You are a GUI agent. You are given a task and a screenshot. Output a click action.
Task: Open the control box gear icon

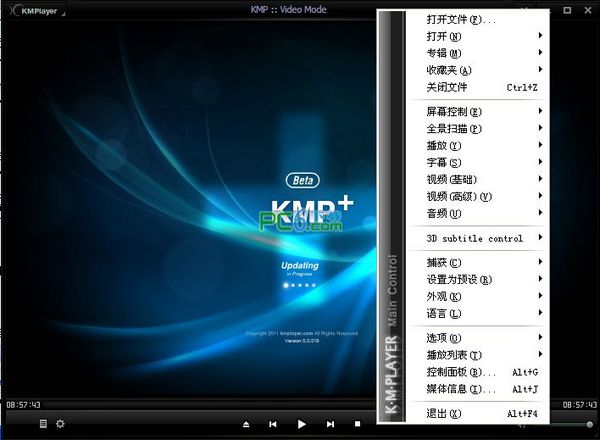pyautogui.click(x=60, y=424)
